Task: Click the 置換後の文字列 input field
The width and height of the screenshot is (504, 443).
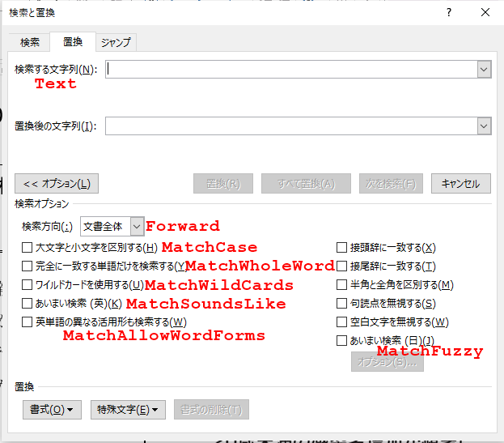Action: click(291, 126)
